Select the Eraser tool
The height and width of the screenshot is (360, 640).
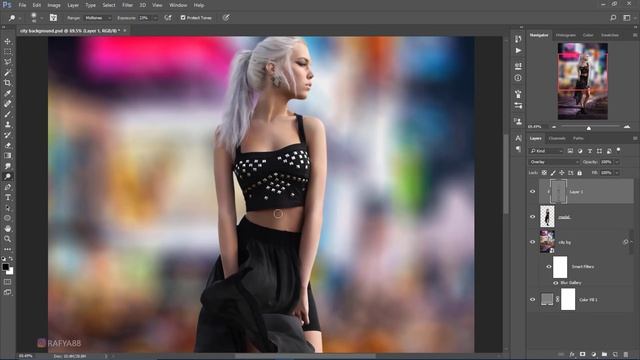click(x=7, y=145)
